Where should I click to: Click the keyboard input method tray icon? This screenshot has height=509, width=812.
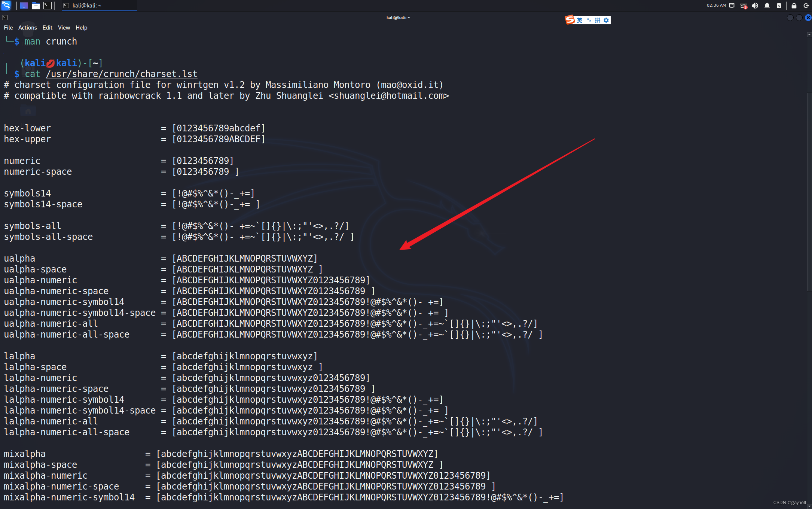(744, 6)
